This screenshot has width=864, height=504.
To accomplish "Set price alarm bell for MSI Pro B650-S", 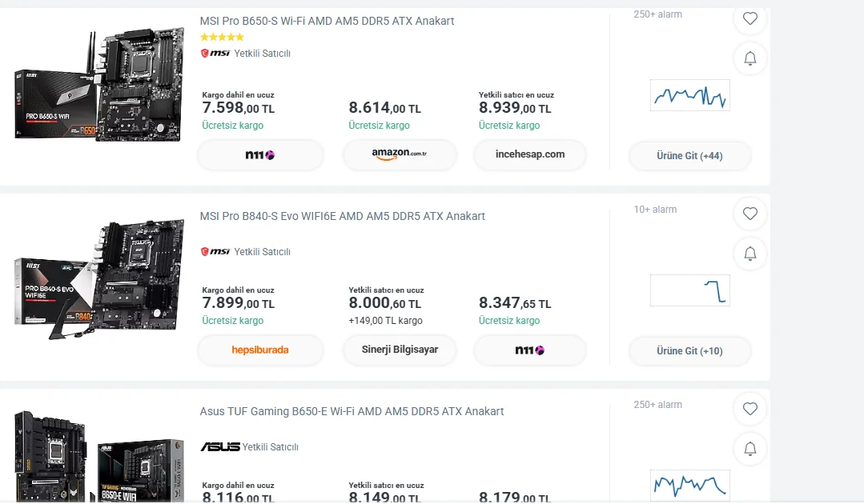I will point(750,58).
